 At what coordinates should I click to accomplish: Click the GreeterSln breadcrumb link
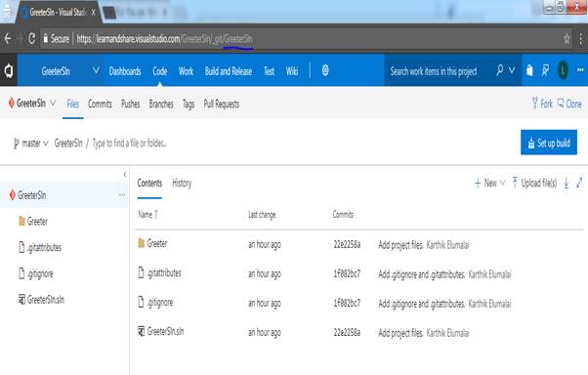tap(68, 143)
